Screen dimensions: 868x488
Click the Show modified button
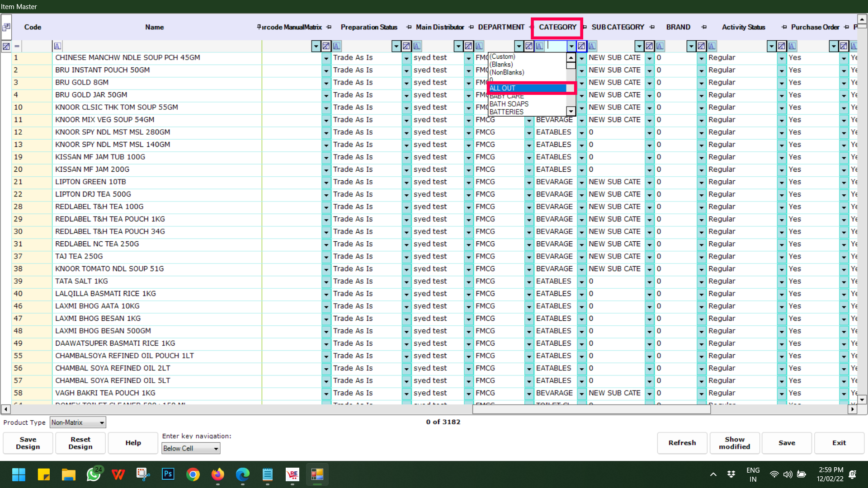(734, 443)
